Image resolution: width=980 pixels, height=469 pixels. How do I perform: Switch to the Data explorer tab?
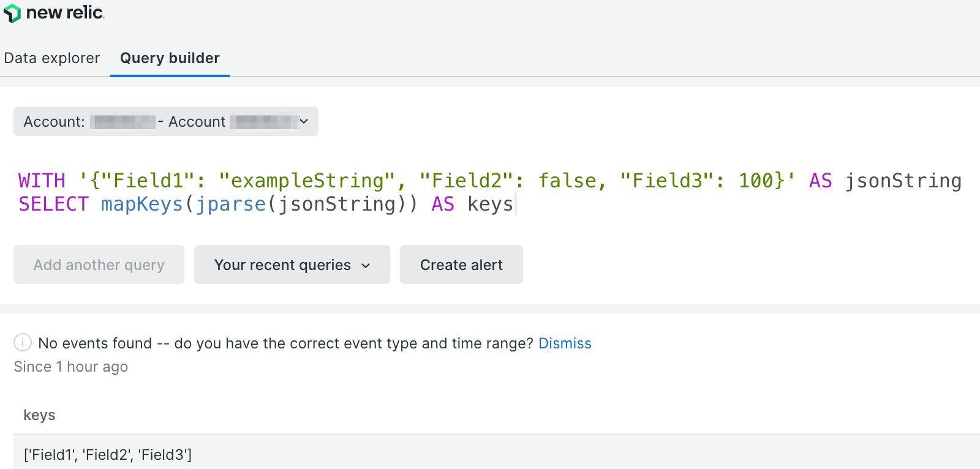(52, 58)
